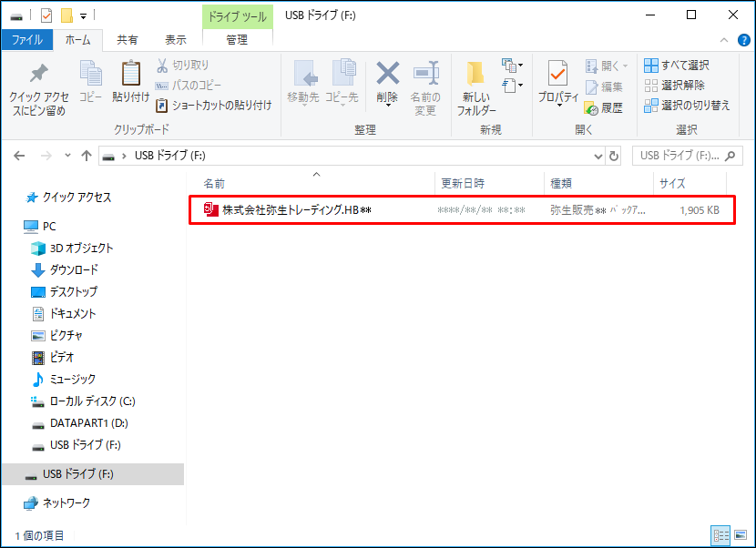Screen dimensions: 756x548
Task: Open Local Disk (C:) in sidebar
Action: (83, 401)
